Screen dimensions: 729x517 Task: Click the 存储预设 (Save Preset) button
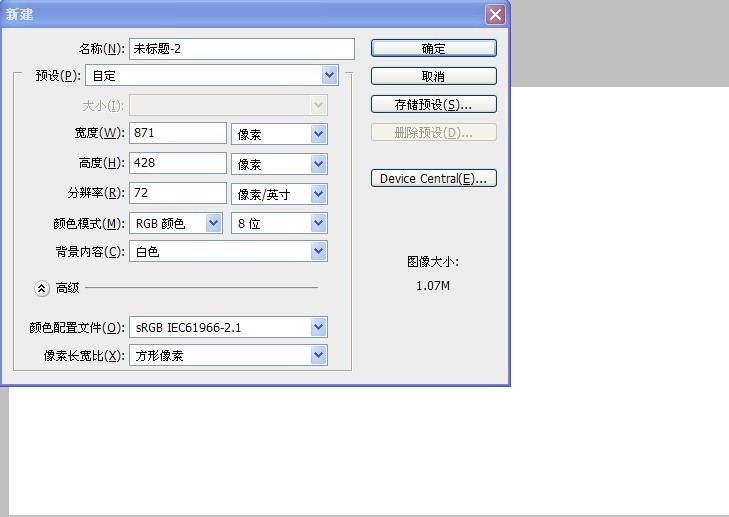433,104
